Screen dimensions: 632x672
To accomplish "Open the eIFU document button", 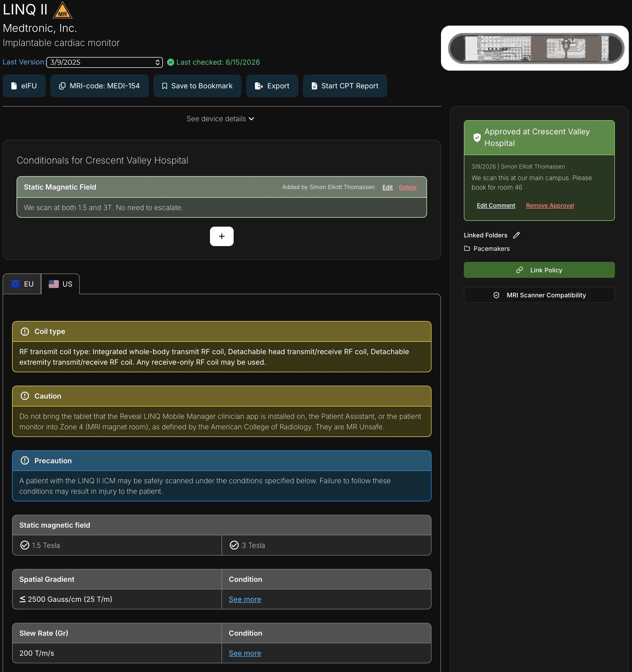I will click(x=24, y=86).
